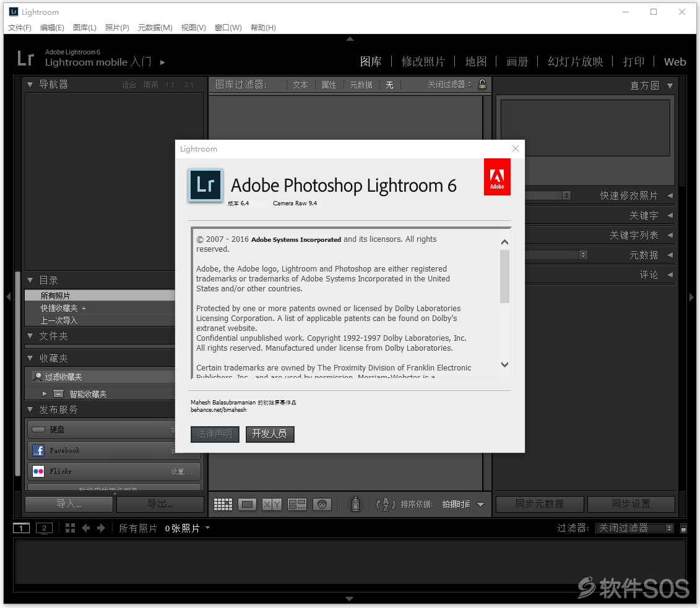Screen dimensions: 700x608
Task: Close the Lightroom About dialog
Action: 516,148
